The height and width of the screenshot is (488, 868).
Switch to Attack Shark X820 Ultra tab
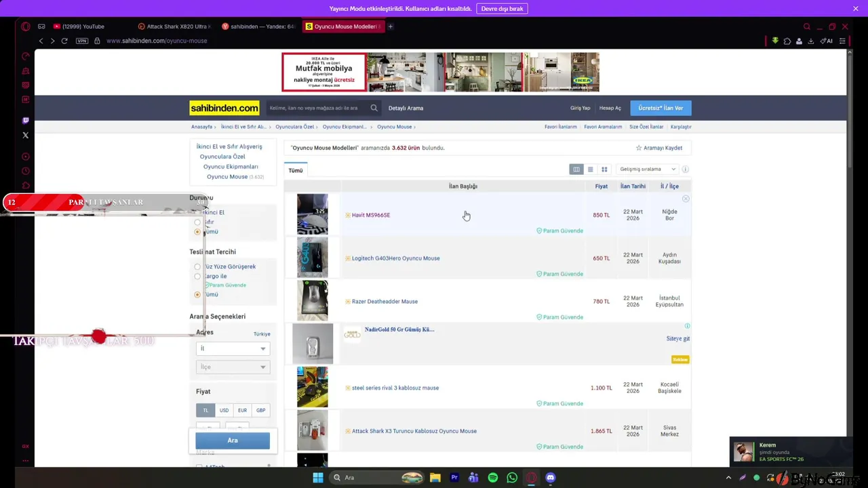[176, 26]
